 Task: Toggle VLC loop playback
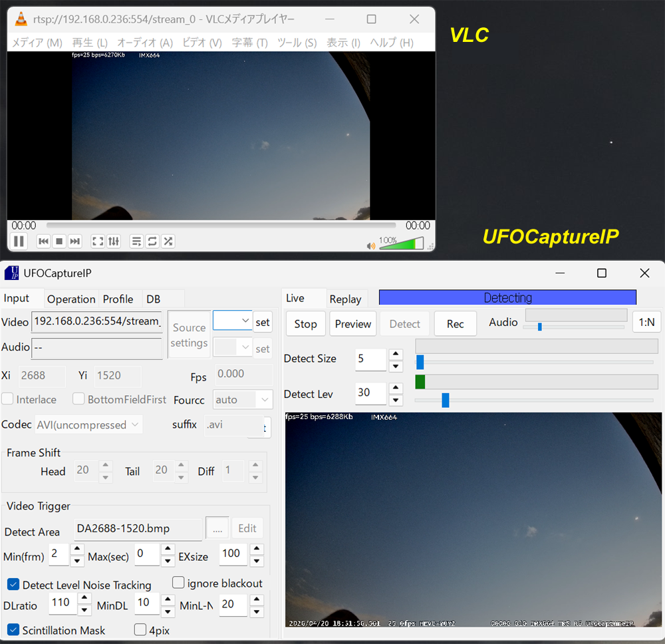click(152, 241)
